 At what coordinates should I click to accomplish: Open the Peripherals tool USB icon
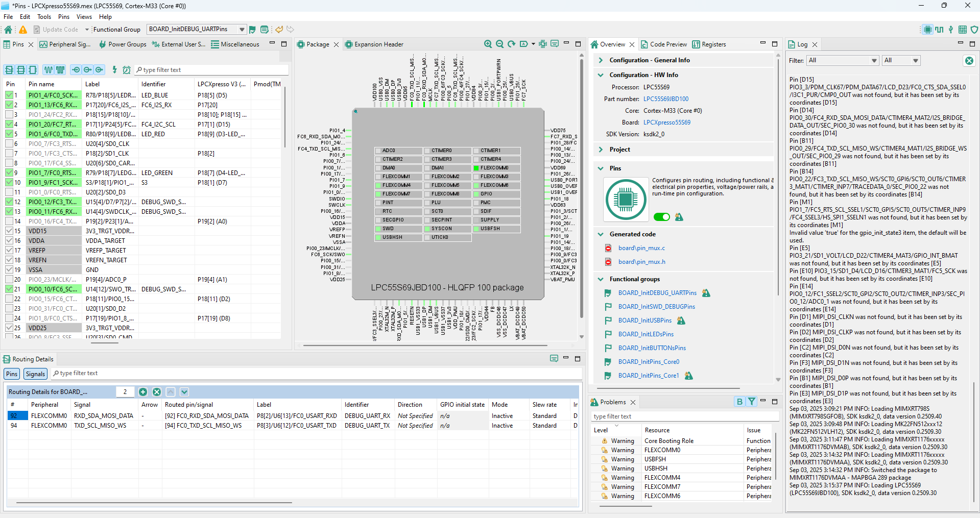tap(951, 30)
